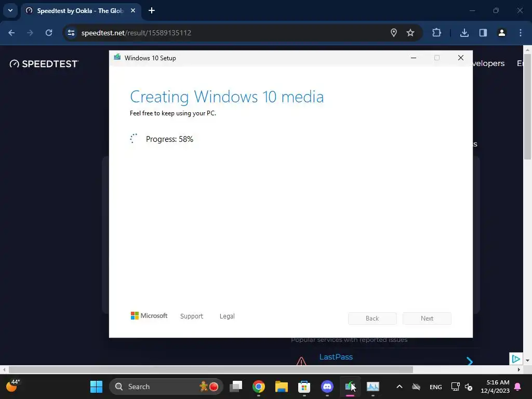This screenshot has width=532, height=399.
Task: Click the horizontal scrollbar right arrow
Action: (519, 369)
